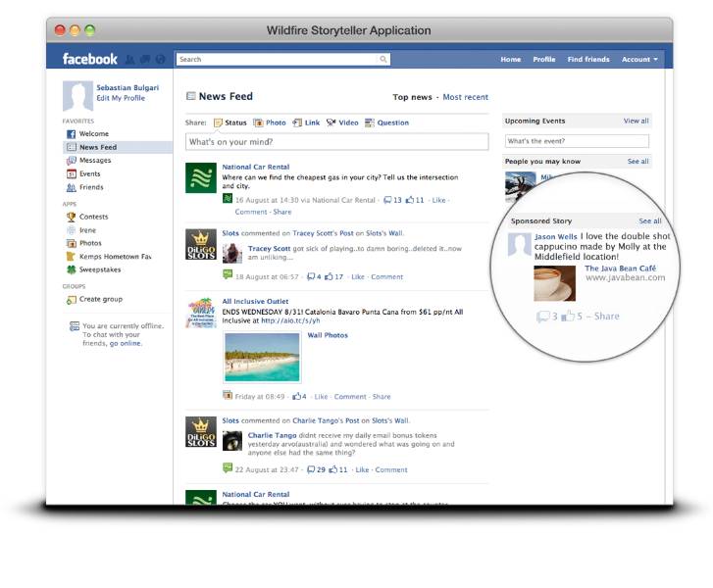Viewport: 713px width, 588px height.
Task: Open the Sweepstakes clover app icon
Action: coord(71,269)
